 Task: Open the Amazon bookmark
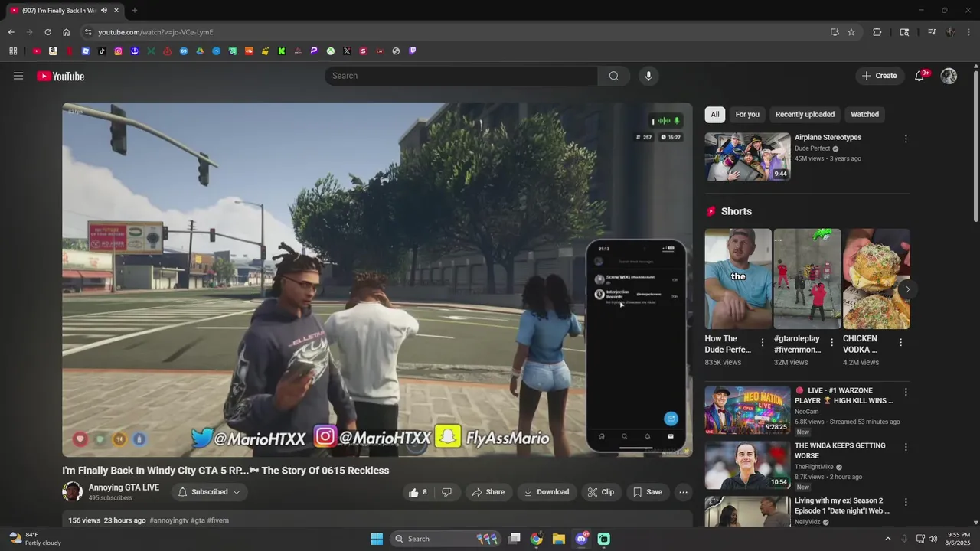click(53, 51)
